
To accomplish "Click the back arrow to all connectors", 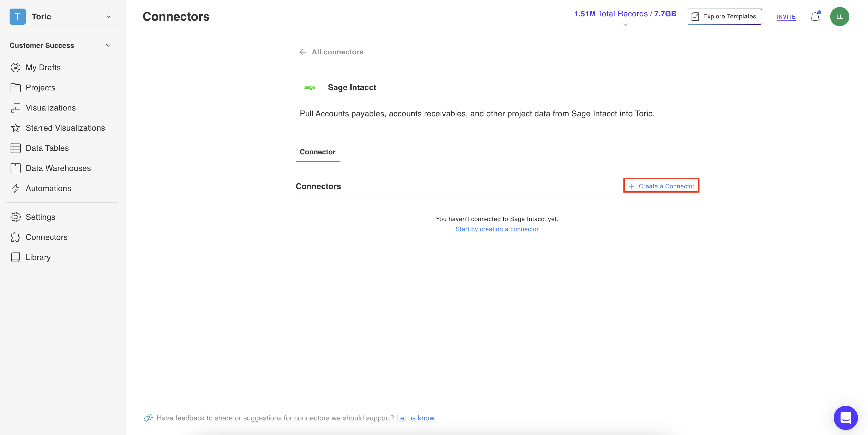I will (303, 52).
